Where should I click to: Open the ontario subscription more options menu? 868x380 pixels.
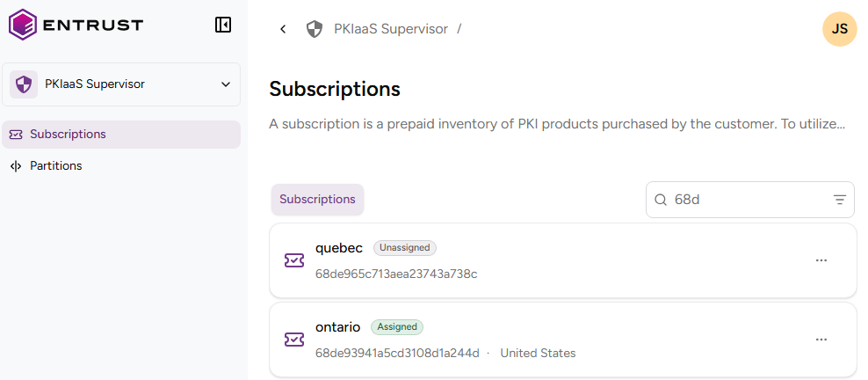tap(821, 340)
